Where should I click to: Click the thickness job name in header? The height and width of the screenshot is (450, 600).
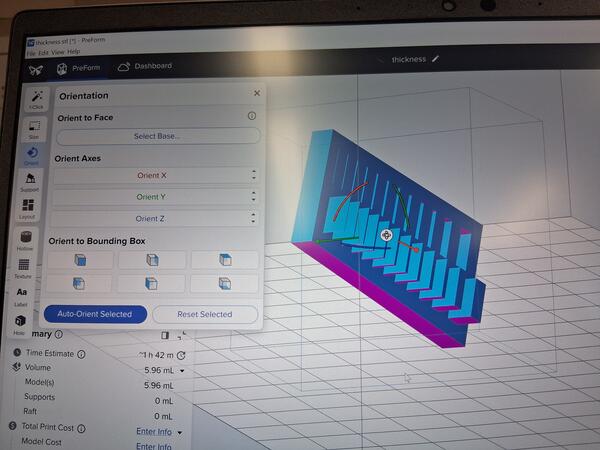pyautogui.click(x=409, y=59)
